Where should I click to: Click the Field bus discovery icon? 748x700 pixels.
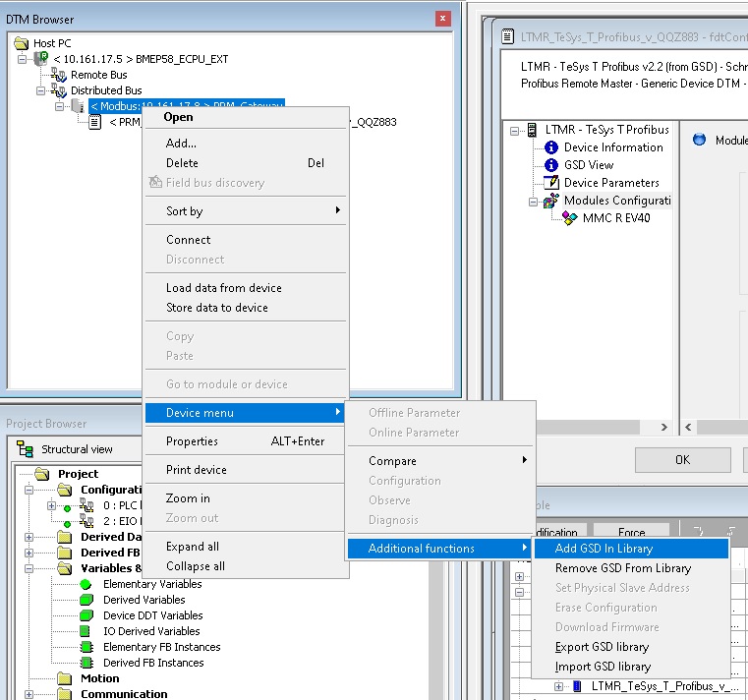coord(155,182)
